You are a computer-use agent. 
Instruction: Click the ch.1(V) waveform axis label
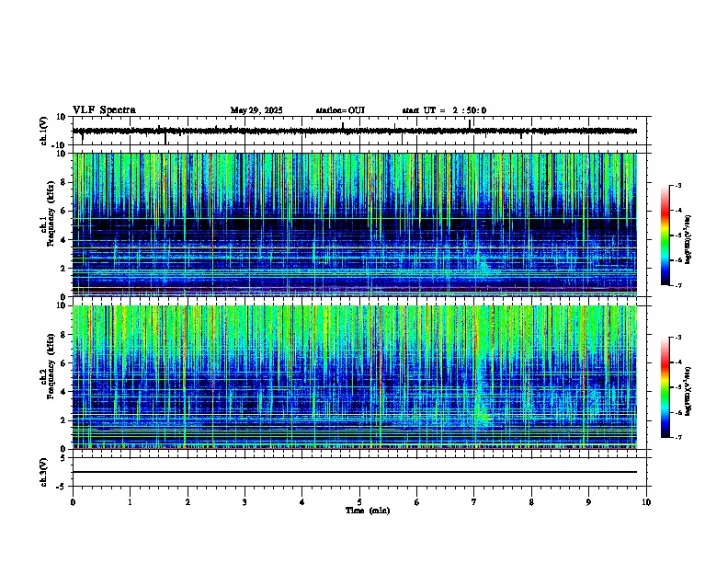coord(44,131)
